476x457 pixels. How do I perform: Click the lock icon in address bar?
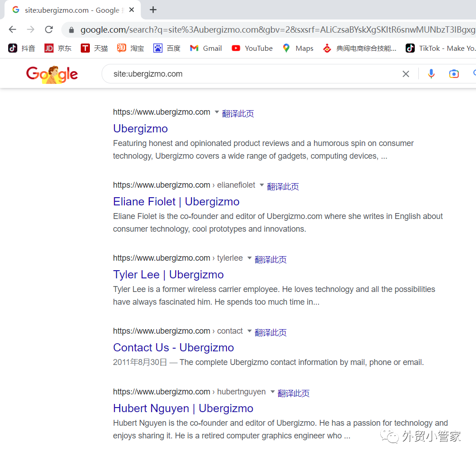[71, 30]
